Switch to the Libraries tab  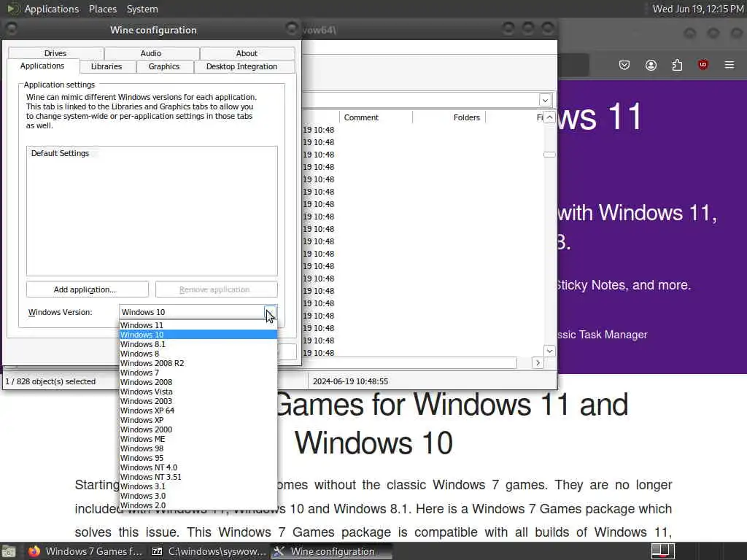[x=107, y=66]
